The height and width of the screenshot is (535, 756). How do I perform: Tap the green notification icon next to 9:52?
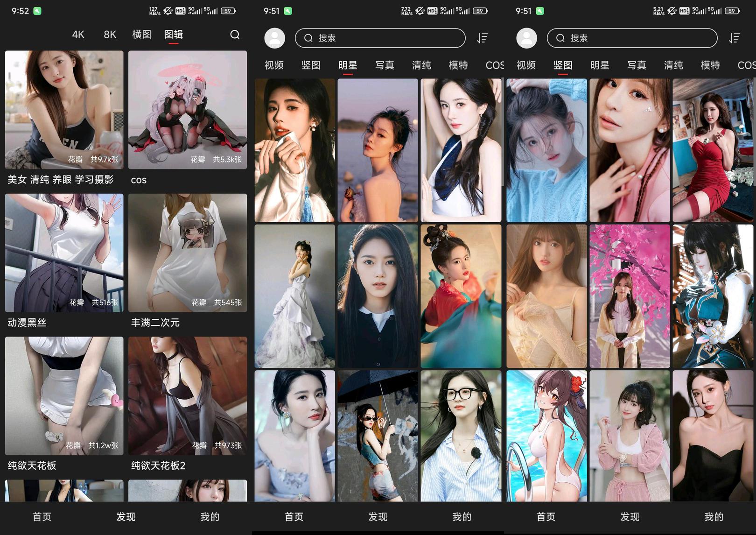click(37, 11)
